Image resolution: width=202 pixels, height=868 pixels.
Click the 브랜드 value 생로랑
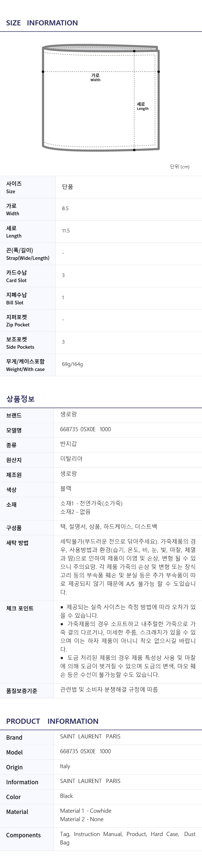68,415
